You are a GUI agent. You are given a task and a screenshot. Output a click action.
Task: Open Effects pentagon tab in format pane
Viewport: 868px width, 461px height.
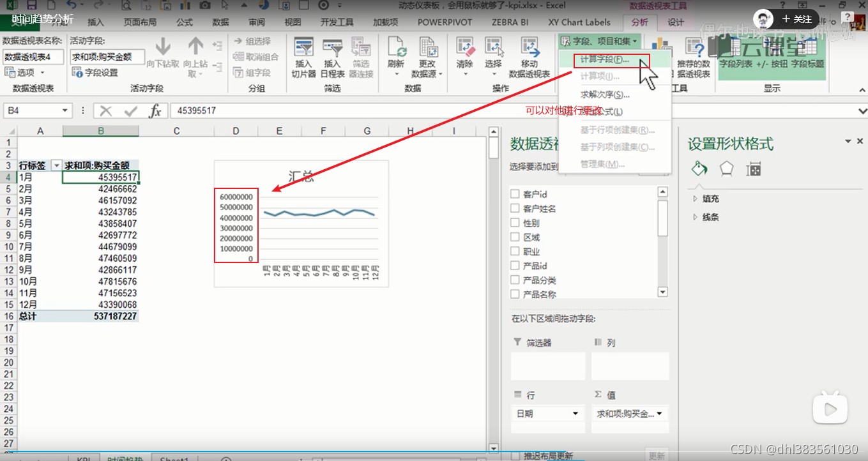[727, 169]
